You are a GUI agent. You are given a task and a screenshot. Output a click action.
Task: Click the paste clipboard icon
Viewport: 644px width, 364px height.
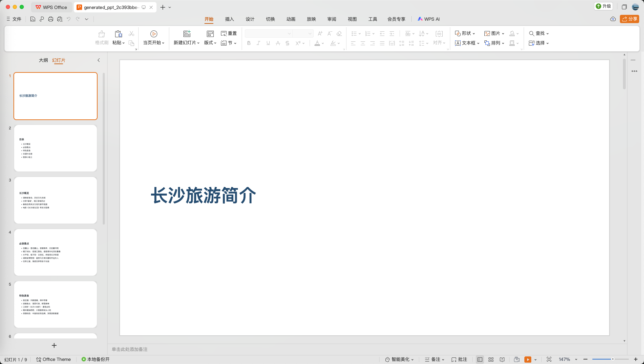(x=118, y=33)
